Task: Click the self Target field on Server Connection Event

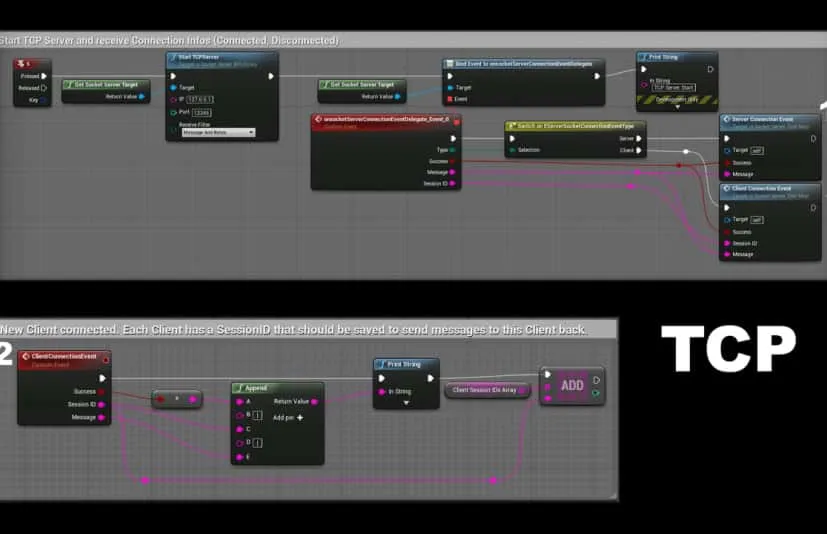Action: tap(757, 150)
